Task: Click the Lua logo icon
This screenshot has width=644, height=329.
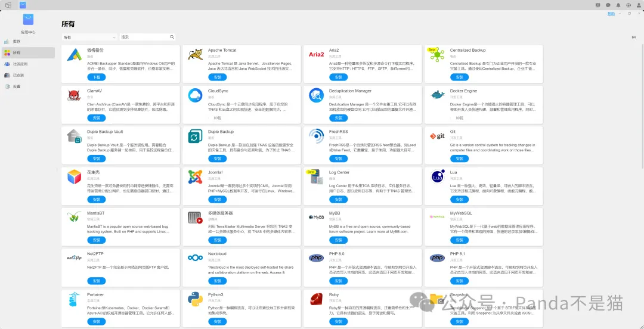Action: (x=438, y=177)
